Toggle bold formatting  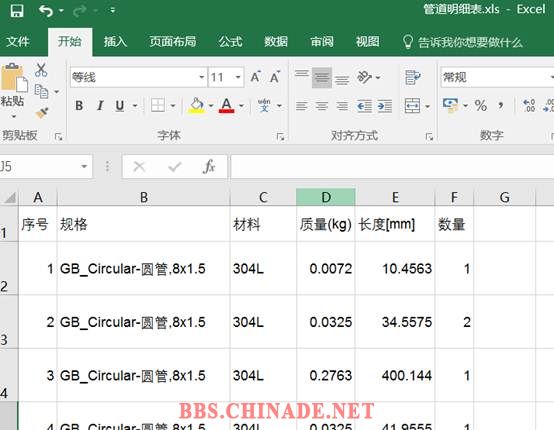click(x=79, y=106)
